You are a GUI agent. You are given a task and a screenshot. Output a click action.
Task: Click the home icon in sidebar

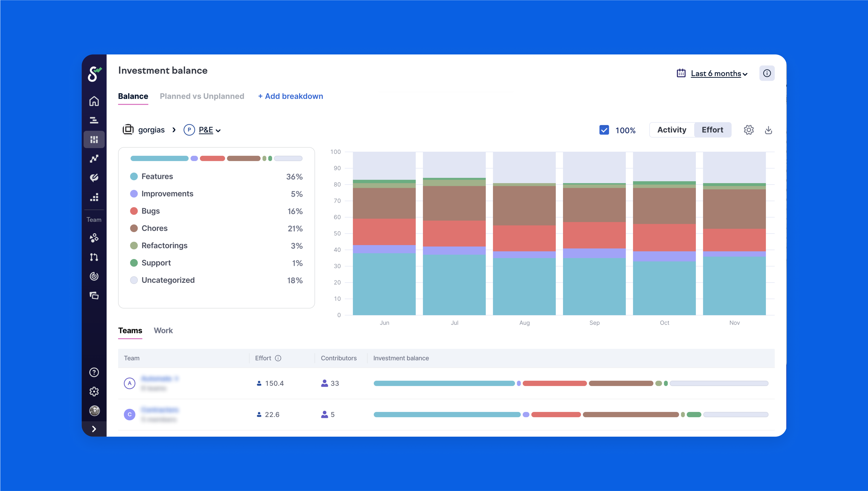click(94, 101)
